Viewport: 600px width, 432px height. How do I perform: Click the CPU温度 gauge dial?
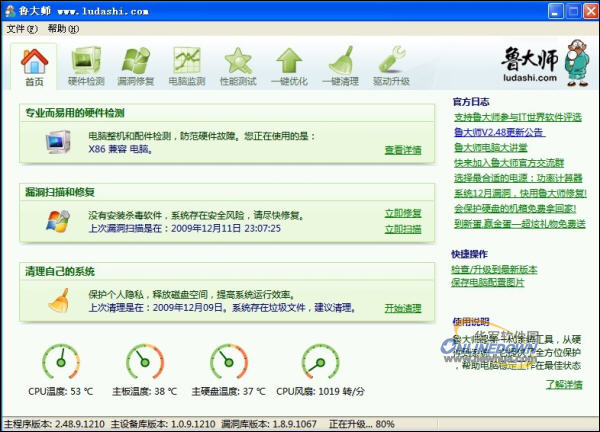pos(62,361)
